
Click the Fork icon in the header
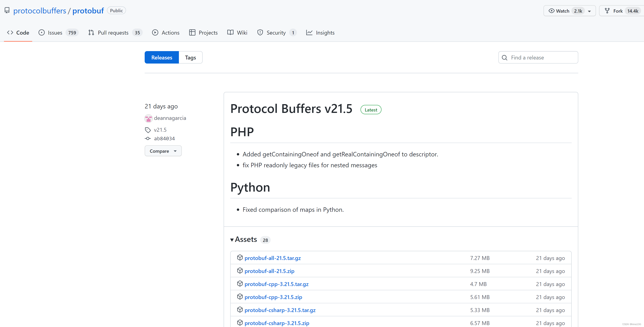(x=607, y=11)
